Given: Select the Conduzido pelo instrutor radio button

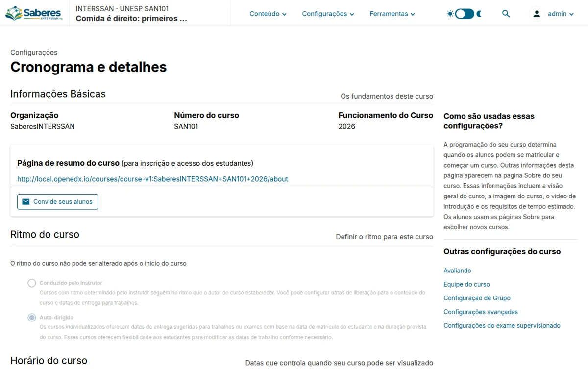Looking at the screenshot, I should click(x=32, y=283).
